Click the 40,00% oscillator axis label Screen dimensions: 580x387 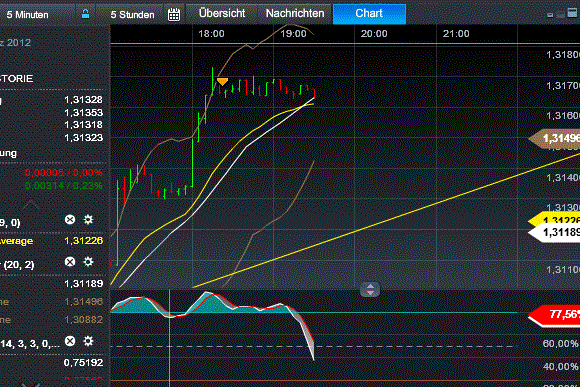[560, 367]
